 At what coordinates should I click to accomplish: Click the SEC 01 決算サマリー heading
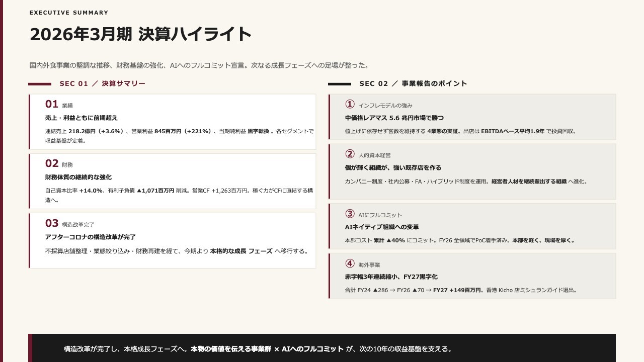point(103,83)
